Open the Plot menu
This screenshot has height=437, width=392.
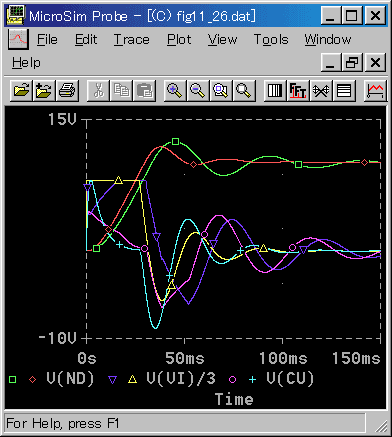(179, 40)
